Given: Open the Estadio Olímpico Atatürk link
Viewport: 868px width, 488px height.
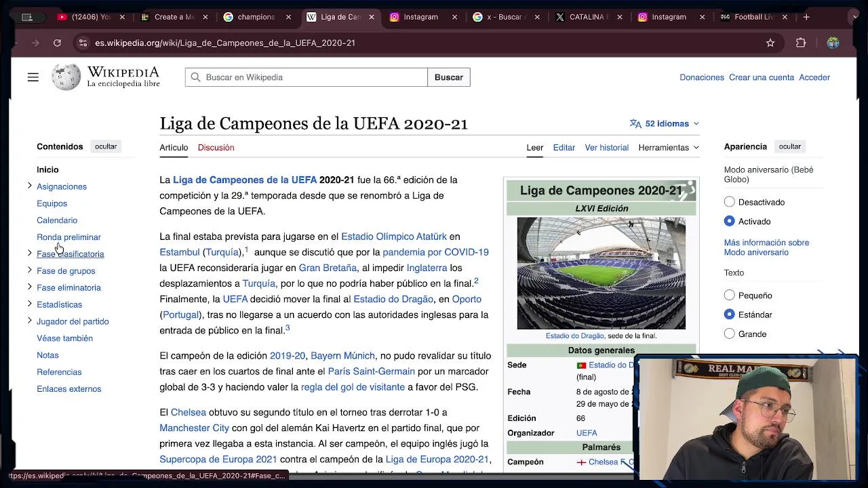Looking at the screenshot, I should (394, 237).
